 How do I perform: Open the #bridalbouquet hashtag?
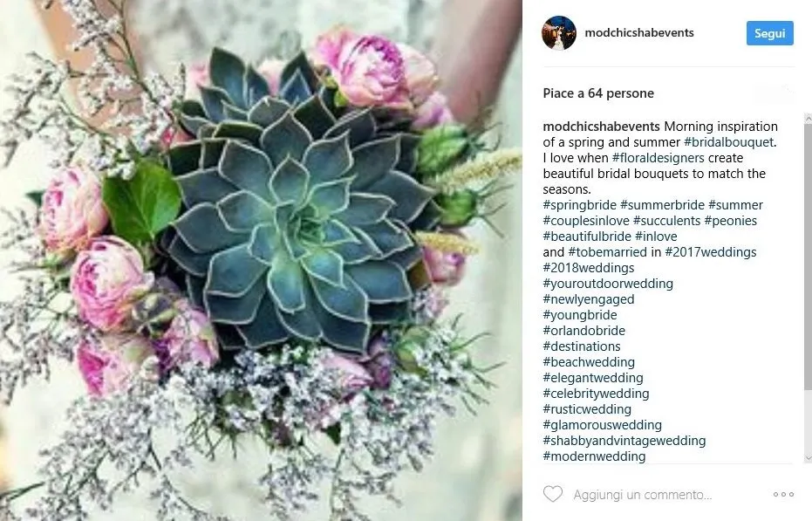pyautogui.click(x=728, y=142)
